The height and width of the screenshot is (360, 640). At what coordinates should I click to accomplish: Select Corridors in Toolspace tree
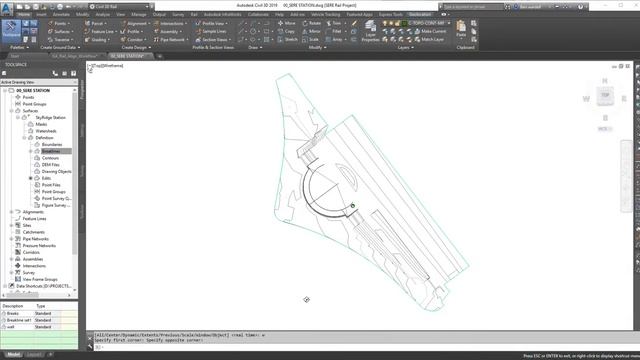tap(31, 252)
